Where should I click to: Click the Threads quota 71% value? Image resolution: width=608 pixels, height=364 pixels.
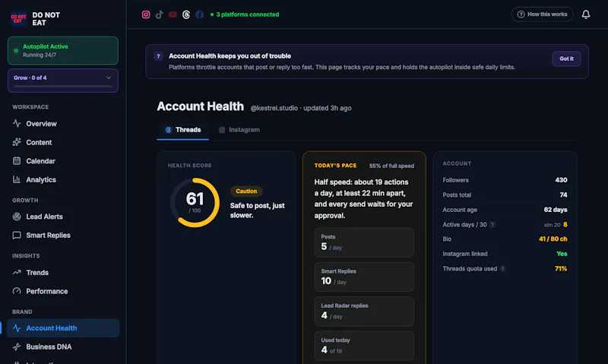coord(561,269)
